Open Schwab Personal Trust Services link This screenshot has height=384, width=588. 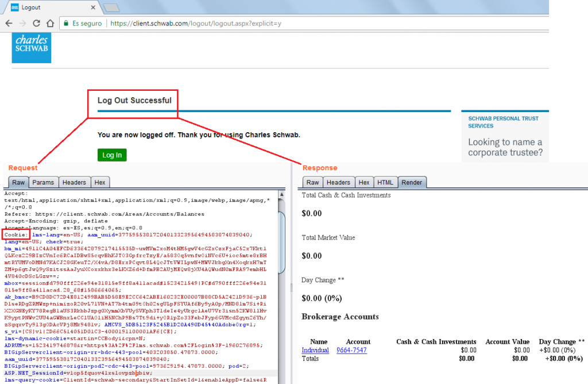pyautogui.click(x=503, y=122)
